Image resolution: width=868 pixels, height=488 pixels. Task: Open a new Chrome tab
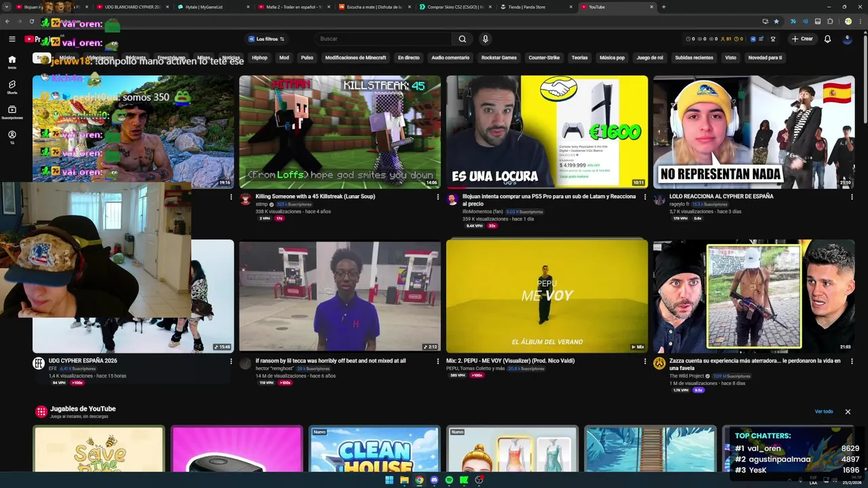coord(663,7)
